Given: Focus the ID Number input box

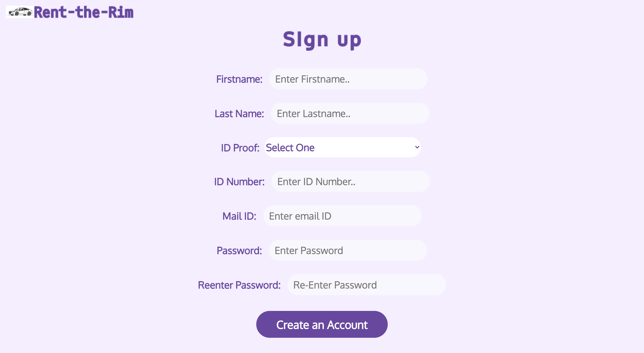Looking at the screenshot, I should coord(350,182).
